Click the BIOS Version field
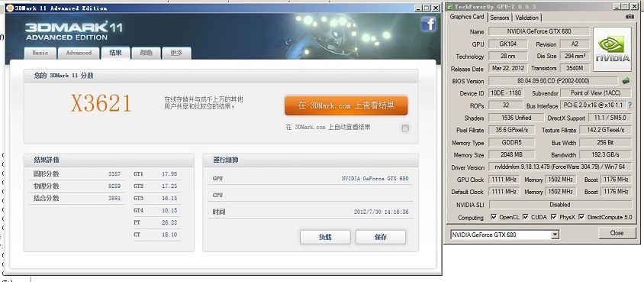This screenshot has height=282, width=644. tap(553, 81)
